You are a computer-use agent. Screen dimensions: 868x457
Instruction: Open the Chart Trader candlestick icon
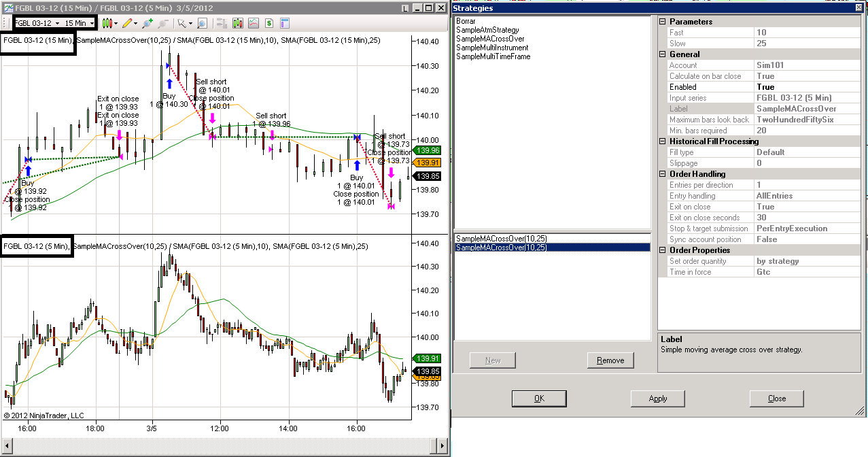click(238, 23)
